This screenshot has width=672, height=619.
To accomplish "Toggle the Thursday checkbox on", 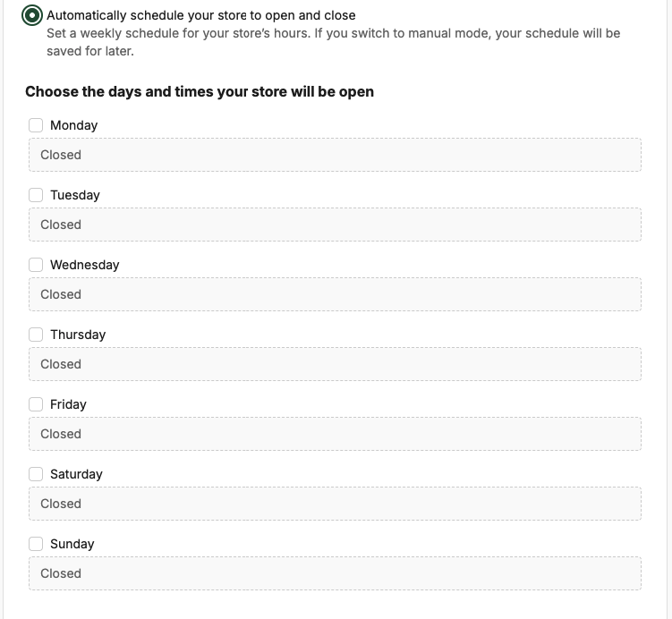I will 36,335.
